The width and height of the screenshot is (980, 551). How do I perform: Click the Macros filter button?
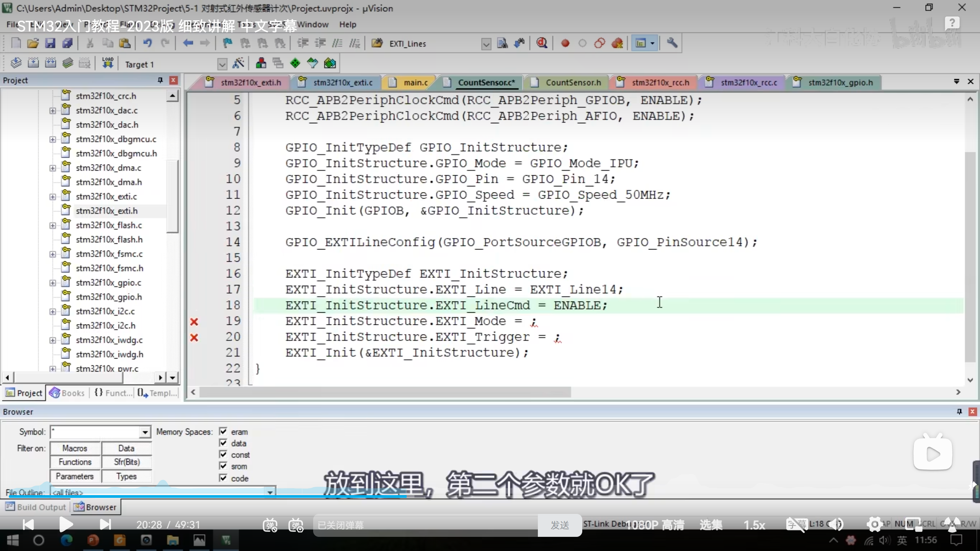tap(75, 448)
